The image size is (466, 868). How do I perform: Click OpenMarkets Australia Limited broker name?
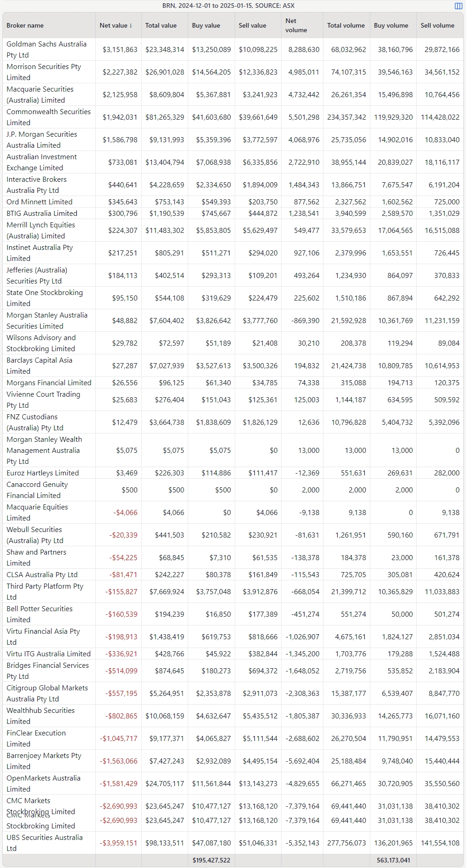pyautogui.click(x=43, y=783)
